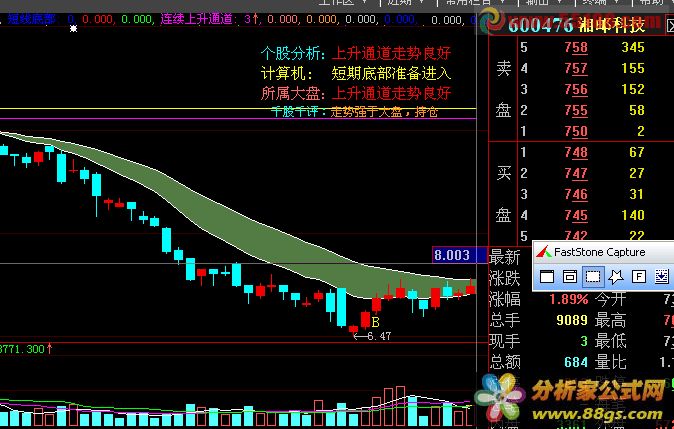Select buy level 3 price 746
Viewport: 674px width, 429px height.
pyautogui.click(x=576, y=194)
